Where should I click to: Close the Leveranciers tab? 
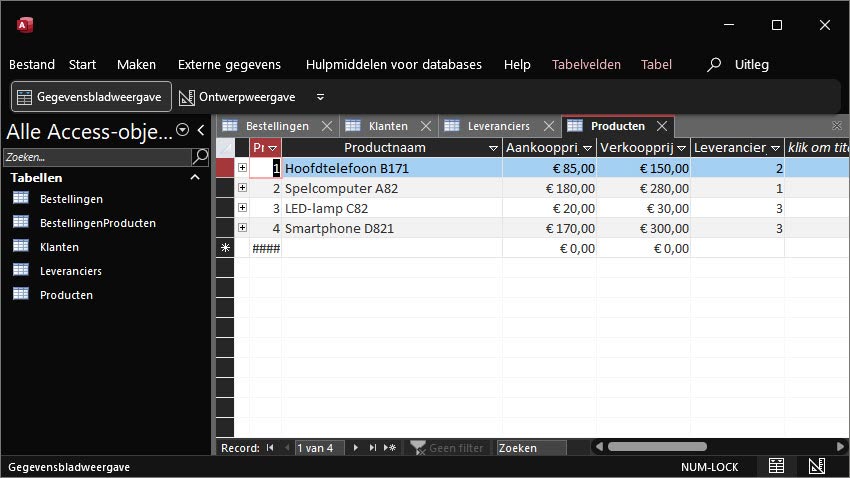[549, 126]
